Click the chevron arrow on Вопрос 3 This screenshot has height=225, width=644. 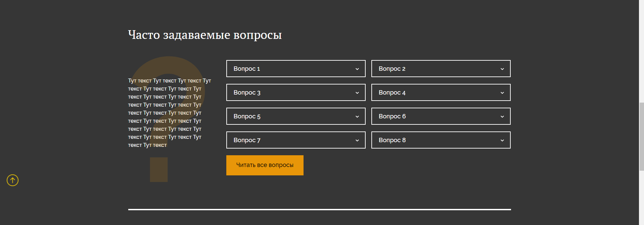(x=357, y=93)
